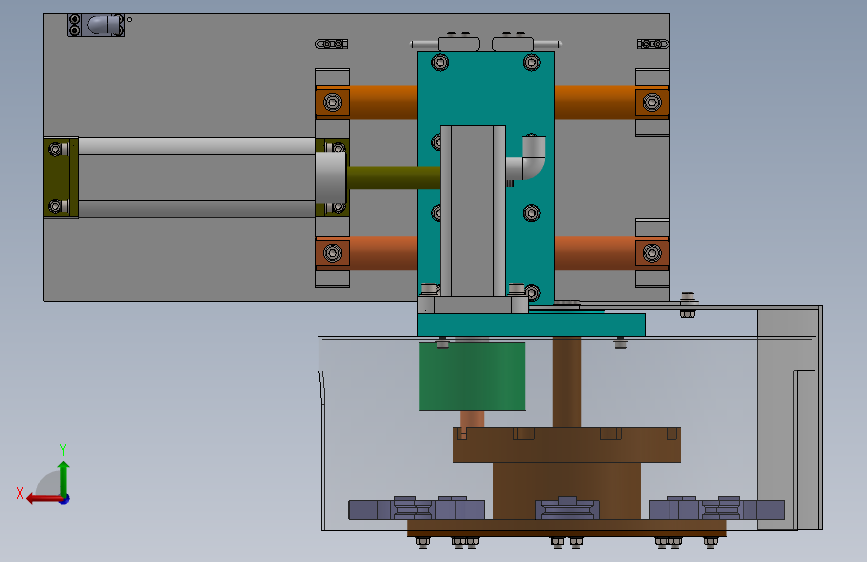The height and width of the screenshot is (562, 867).
Task: Select the top-right bolt on the teal plate
Action: [x=531, y=63]
